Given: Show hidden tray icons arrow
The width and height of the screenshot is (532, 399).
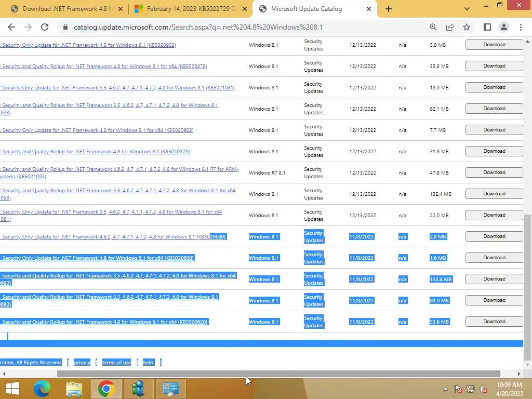Looking at the screenshot, I should point(445,389).
